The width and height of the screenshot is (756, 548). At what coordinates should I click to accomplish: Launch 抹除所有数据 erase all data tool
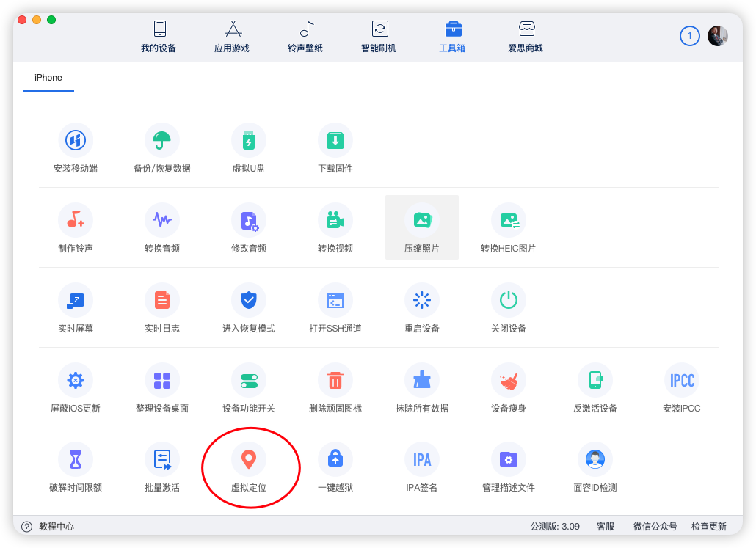click(x=422, y=387)
